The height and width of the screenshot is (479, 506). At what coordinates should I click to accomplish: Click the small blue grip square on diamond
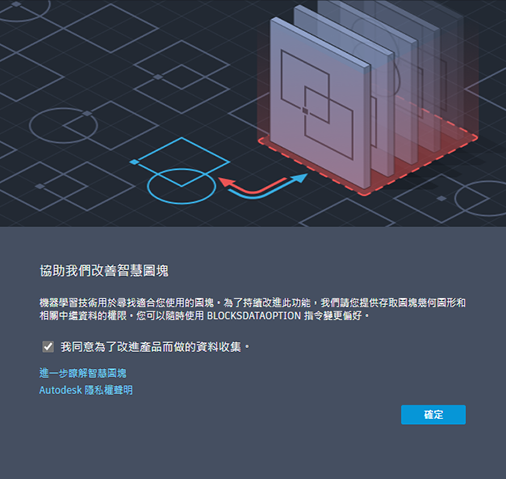coord(134,162)
